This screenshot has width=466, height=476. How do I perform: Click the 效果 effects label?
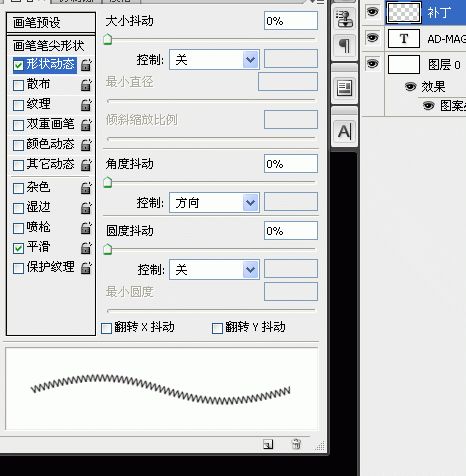[x=433, y=87]
